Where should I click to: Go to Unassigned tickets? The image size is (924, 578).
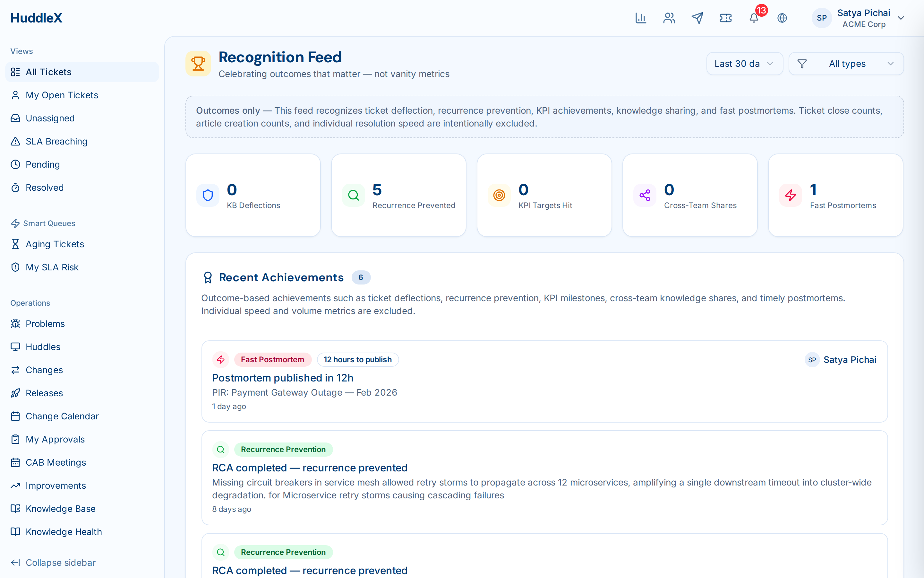[x=82, y=118]
